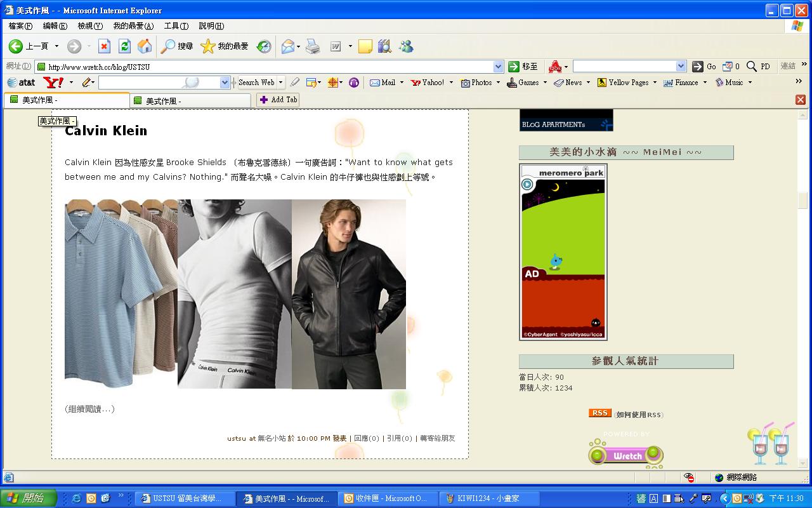Click the Windows 開始 Start button
This screenshot has width=812, height=508.
[29, 498]
